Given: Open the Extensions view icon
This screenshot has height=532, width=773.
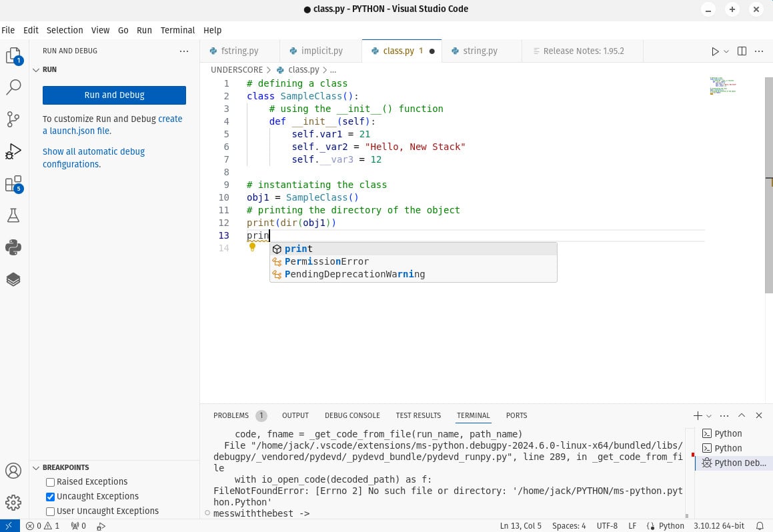Looking at the screenshot, I should (14, 184).
